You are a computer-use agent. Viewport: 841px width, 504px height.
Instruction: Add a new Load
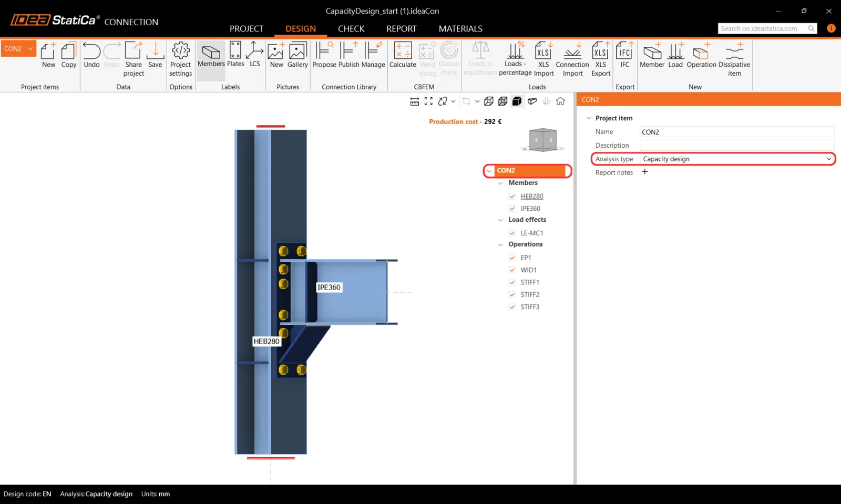pyautogui.click(x=675, y=55)
